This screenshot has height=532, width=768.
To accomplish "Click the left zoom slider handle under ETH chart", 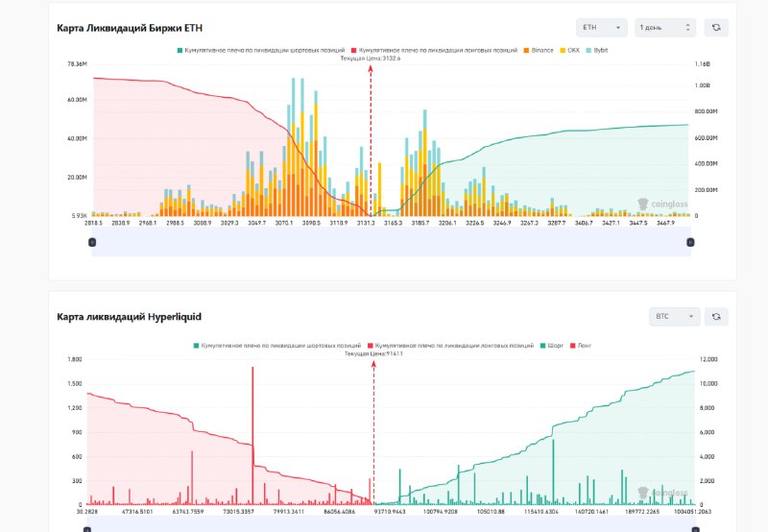I will click(92, 243).
